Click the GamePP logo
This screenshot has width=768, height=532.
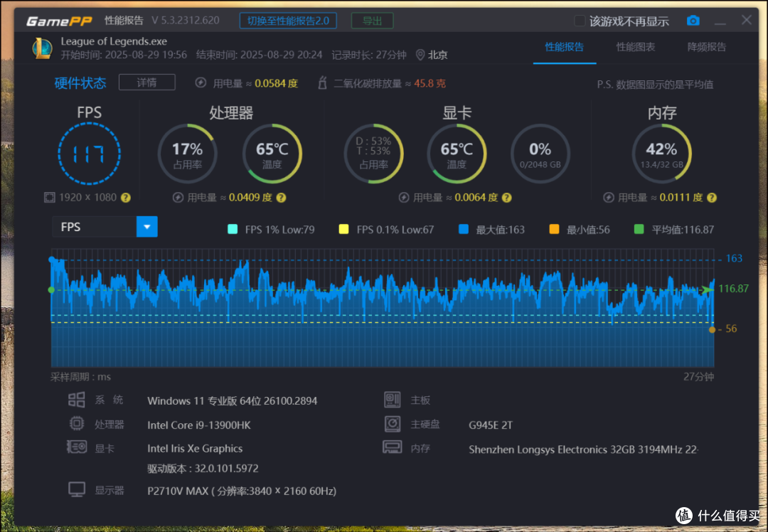tap(59, 21)
